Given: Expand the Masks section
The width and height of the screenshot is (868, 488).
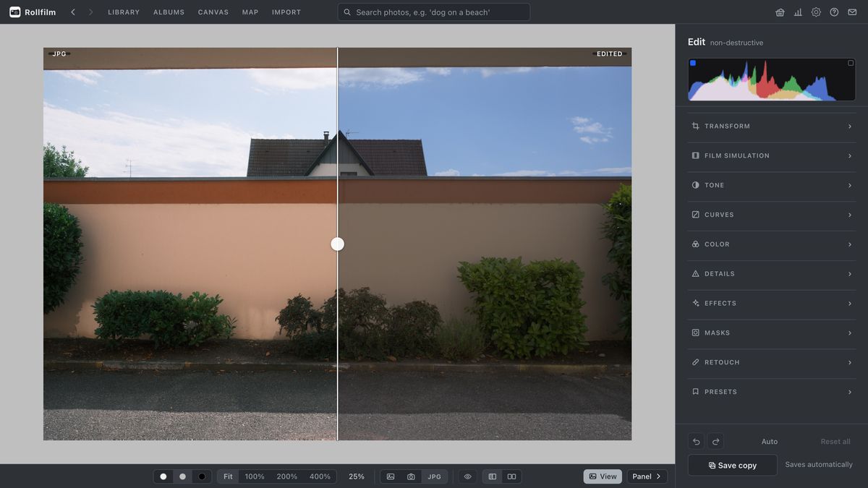Looking at the screenshot, I should (772, 333).
